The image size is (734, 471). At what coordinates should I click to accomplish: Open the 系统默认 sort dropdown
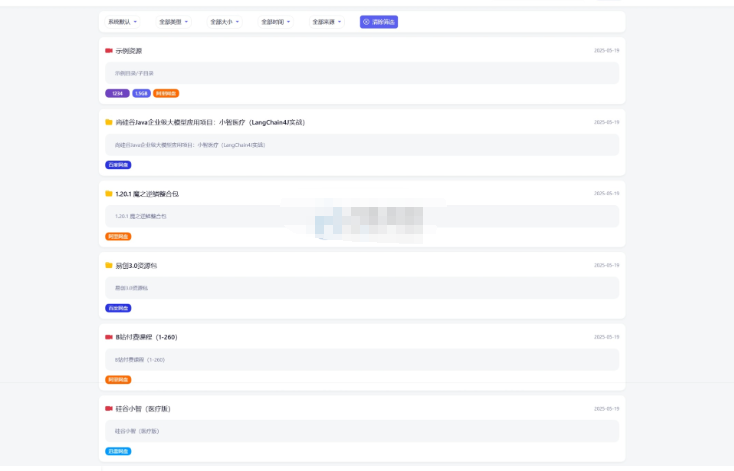[122, 22]
